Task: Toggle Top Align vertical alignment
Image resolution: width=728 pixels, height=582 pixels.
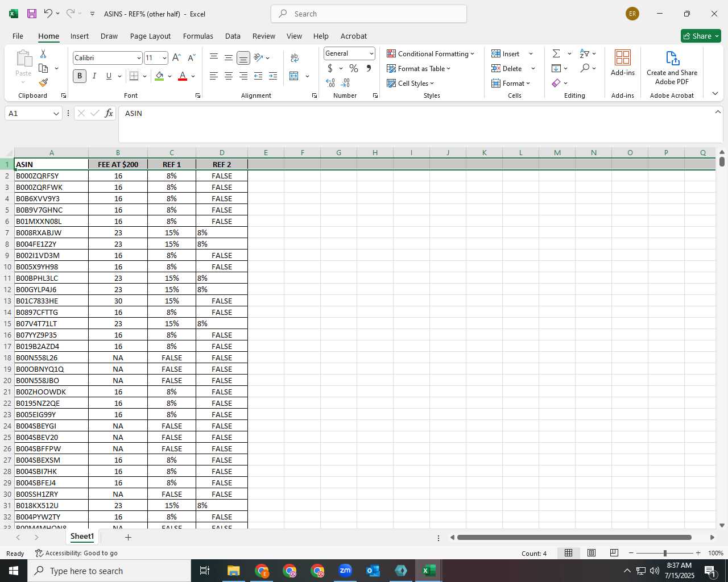Action: pos(214,57)
